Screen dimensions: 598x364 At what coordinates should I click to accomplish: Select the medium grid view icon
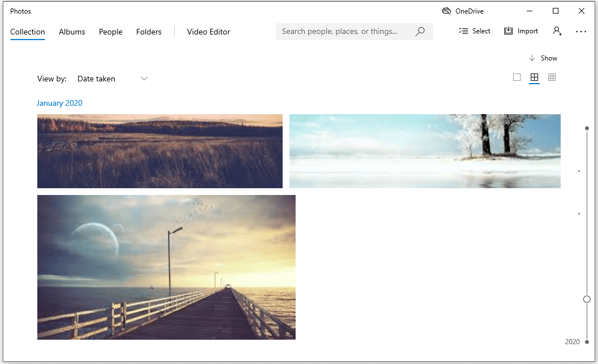534,77
